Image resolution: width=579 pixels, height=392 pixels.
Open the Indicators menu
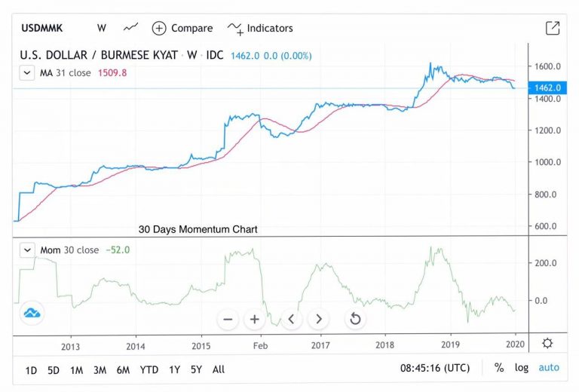tap(260, 29)
